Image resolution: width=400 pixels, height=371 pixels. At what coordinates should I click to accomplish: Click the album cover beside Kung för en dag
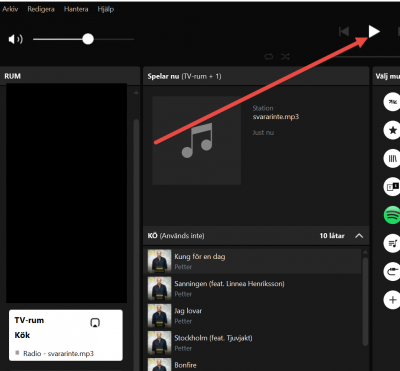pos(159,261)
